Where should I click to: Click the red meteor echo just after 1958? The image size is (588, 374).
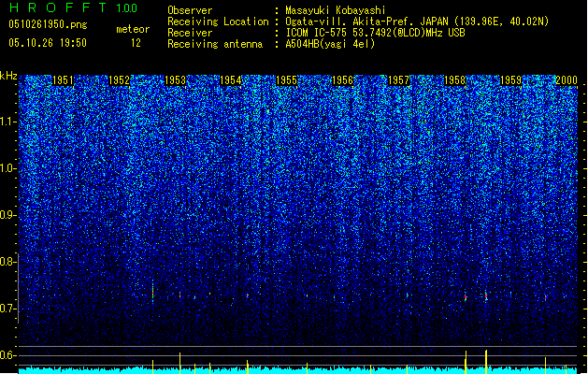point(466,297)
